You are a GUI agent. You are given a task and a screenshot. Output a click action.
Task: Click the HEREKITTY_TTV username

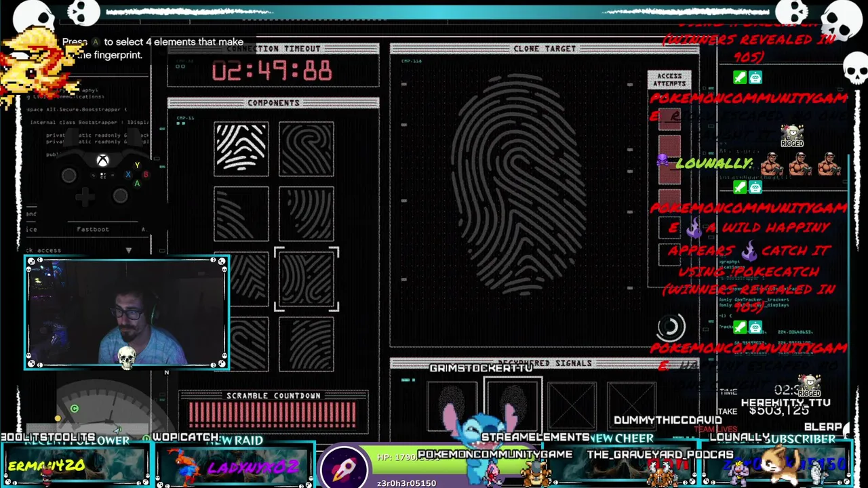(x=785, y=402)
